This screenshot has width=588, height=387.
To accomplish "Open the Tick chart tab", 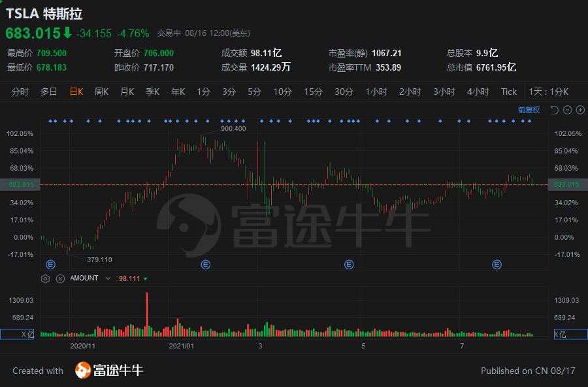I will click(509, 92).
